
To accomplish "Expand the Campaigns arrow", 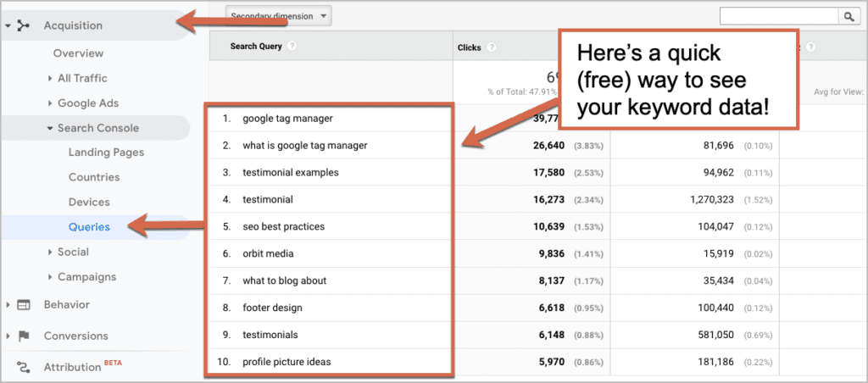I will (50, 277).
